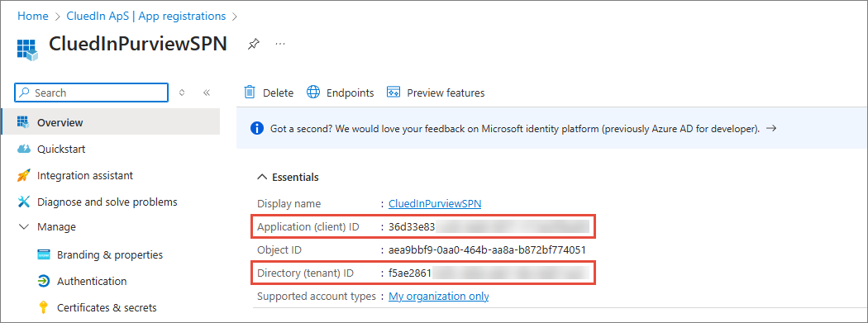Screen dimensions: 868x323
Task: Open the My organization only link
Action: [x=438, y=297]
